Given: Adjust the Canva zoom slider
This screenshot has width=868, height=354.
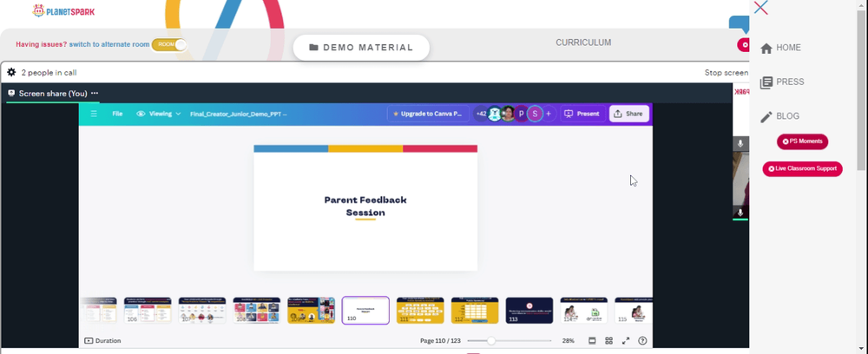Looking at the screenshot, I should (x=491, y=341).
